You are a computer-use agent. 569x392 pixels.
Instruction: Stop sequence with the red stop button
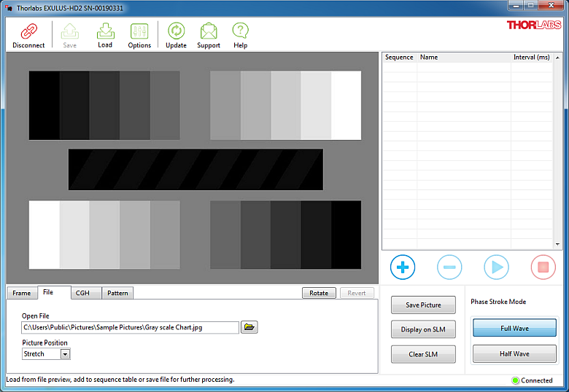pos(543,267)
